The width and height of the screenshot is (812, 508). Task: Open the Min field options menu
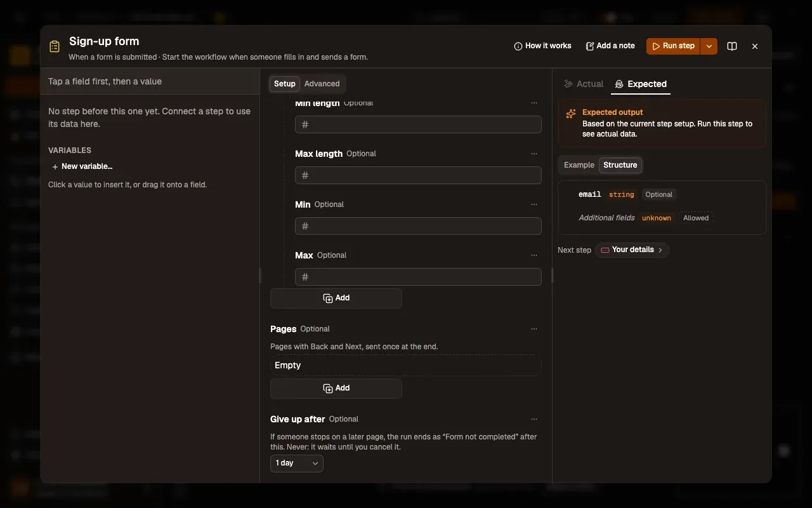534,204
